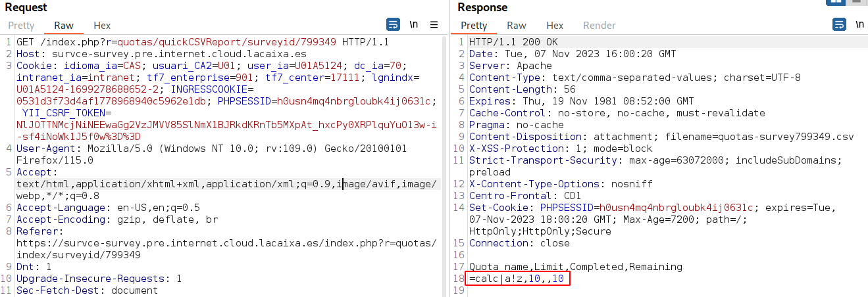Viewport: 868px width, 297px height.
Task: Toggle word wrap in the Request panel
Action: point(393,25)
